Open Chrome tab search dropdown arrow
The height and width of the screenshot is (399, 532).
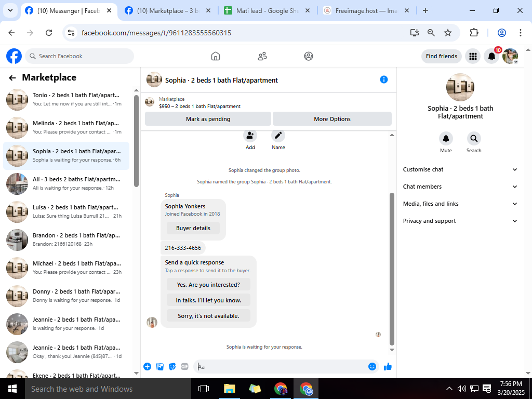(x=10, y=10)
